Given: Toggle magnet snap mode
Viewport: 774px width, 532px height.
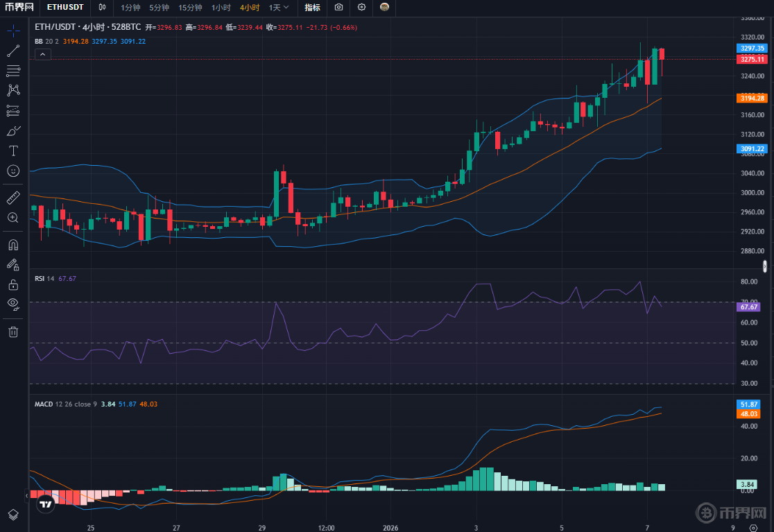Looking at the screenshot, I should click(x=13, y=245).
